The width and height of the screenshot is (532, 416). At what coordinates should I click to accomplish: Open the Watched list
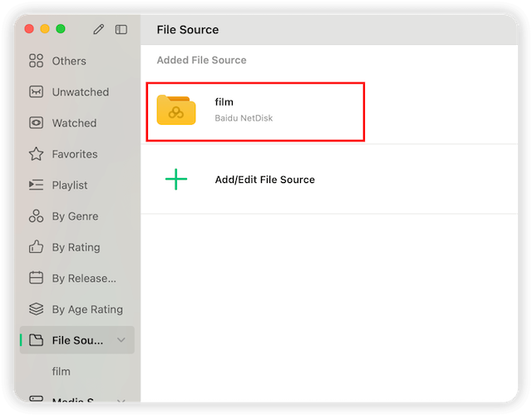[x=73, y=123]
